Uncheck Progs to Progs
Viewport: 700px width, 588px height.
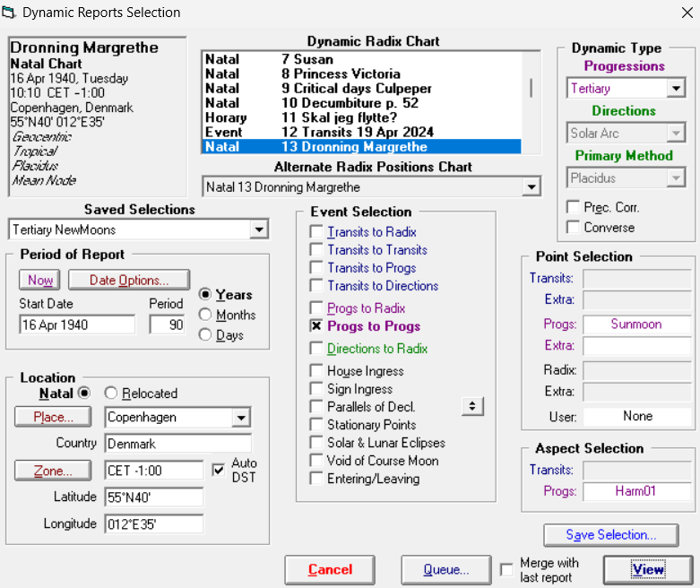click(x=316, y=326)
